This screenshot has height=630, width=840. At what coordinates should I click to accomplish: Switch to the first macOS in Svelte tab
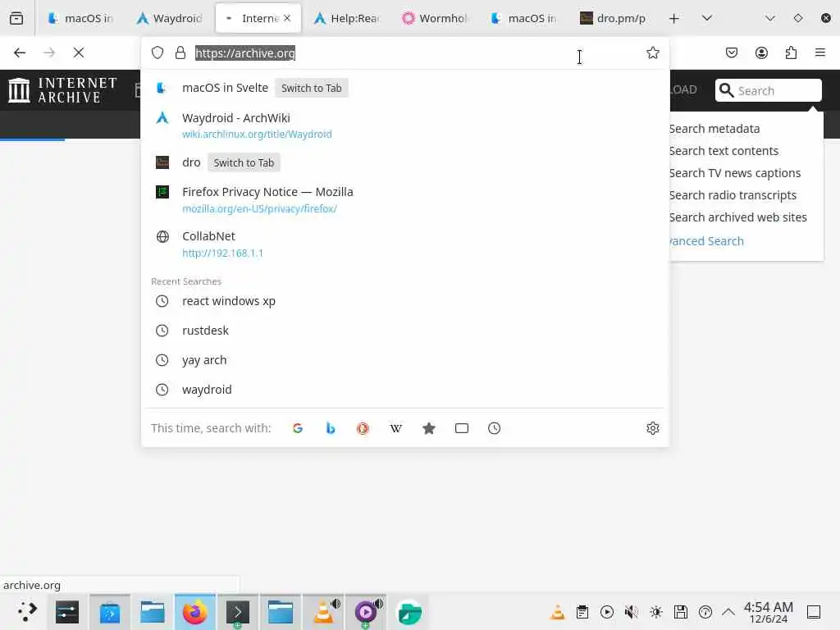(x=80, y=18)
